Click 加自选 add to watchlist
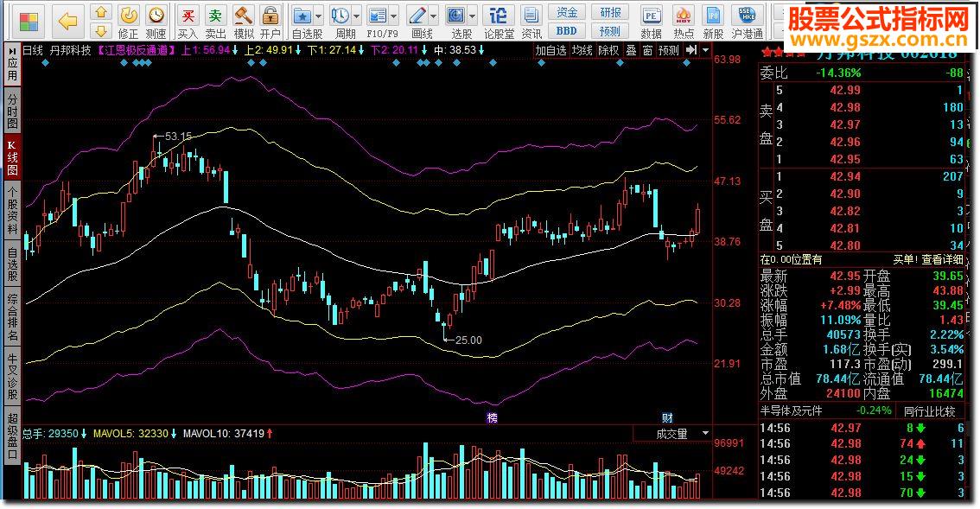This screenshot has height=509, width=980. (550, 50)
